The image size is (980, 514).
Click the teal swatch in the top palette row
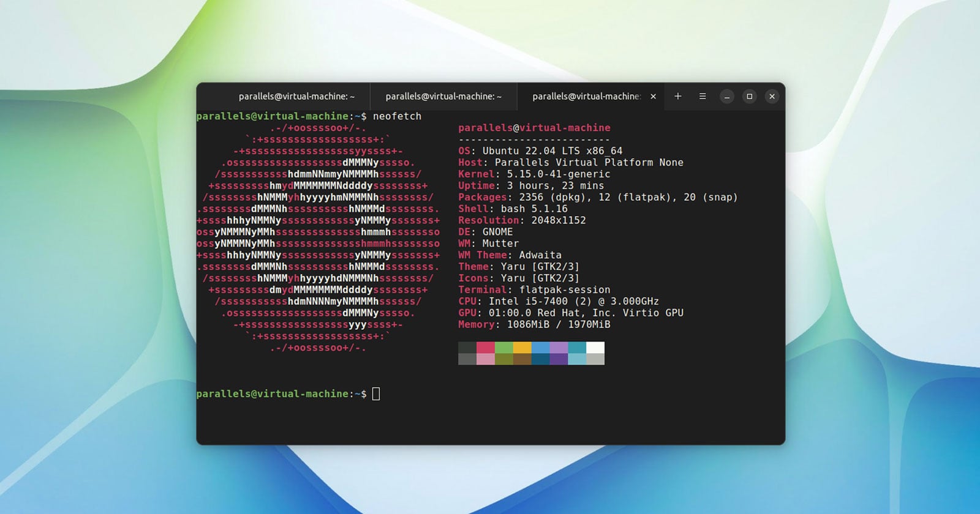click(577, 348)
